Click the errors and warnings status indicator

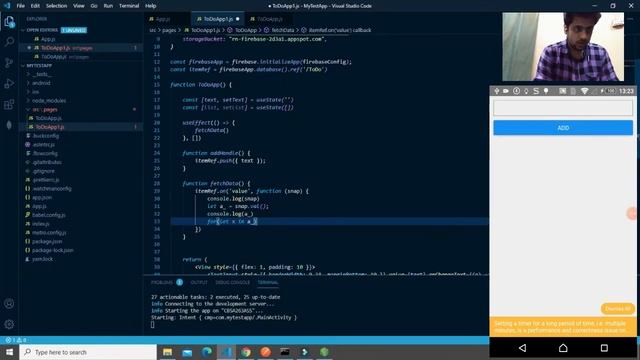tap(16, 340)
